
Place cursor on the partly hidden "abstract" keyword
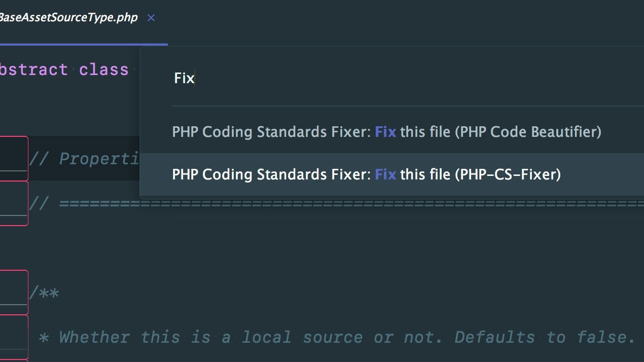click(x=33, y=69)
